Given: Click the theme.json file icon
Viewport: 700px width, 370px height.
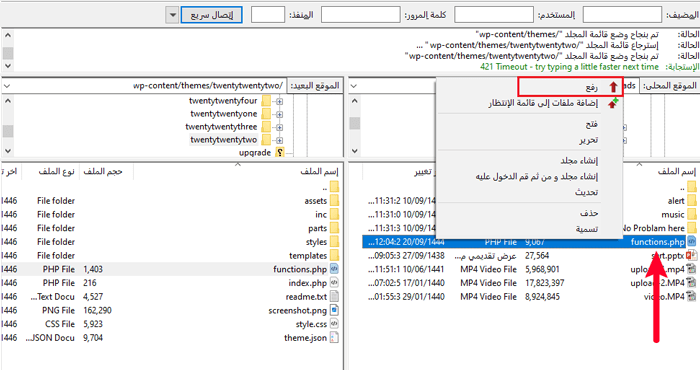Looking at the screenshot, I should [x=334, y=338].
